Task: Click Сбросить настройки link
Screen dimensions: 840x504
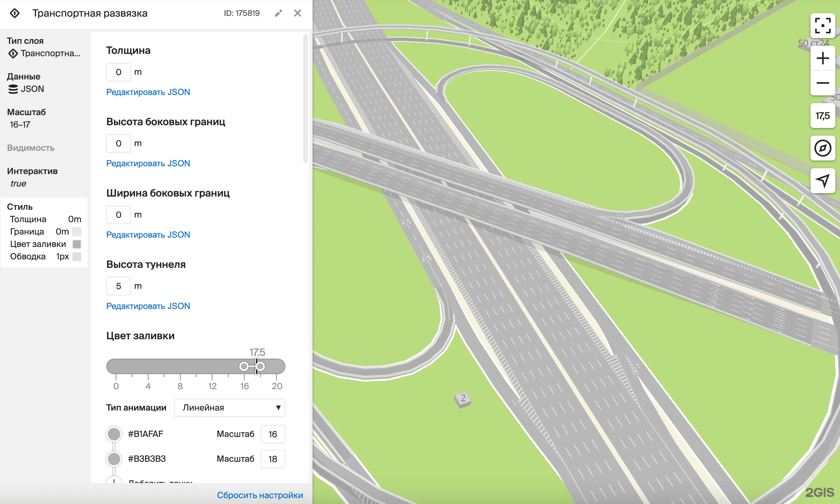Action: (260, 495)
